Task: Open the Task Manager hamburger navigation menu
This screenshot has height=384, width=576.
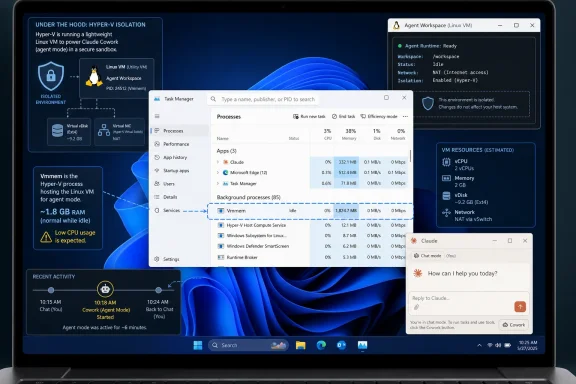Action: click(157, 116)
